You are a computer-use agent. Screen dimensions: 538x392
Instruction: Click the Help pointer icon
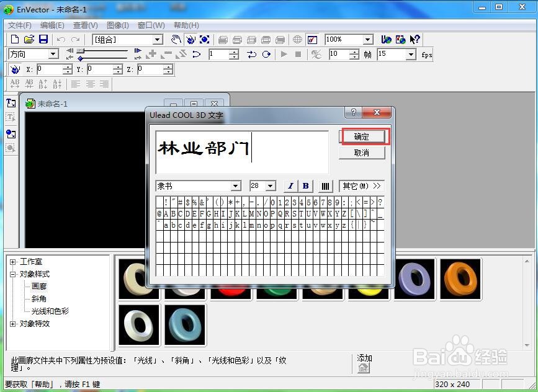[415, 40]
